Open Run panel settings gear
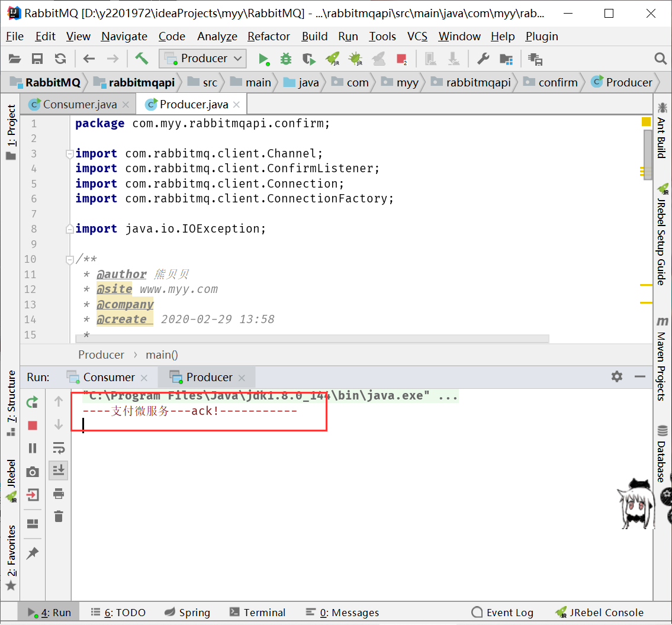Image resolution: width=672 pixels, height=625 pixels. tap(617, 376)
